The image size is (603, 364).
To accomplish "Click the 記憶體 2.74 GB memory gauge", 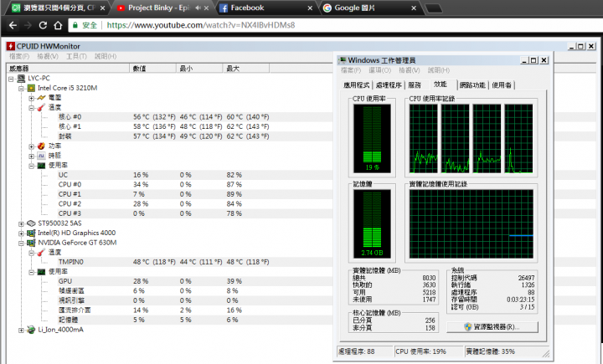I will tap(372, 223).
